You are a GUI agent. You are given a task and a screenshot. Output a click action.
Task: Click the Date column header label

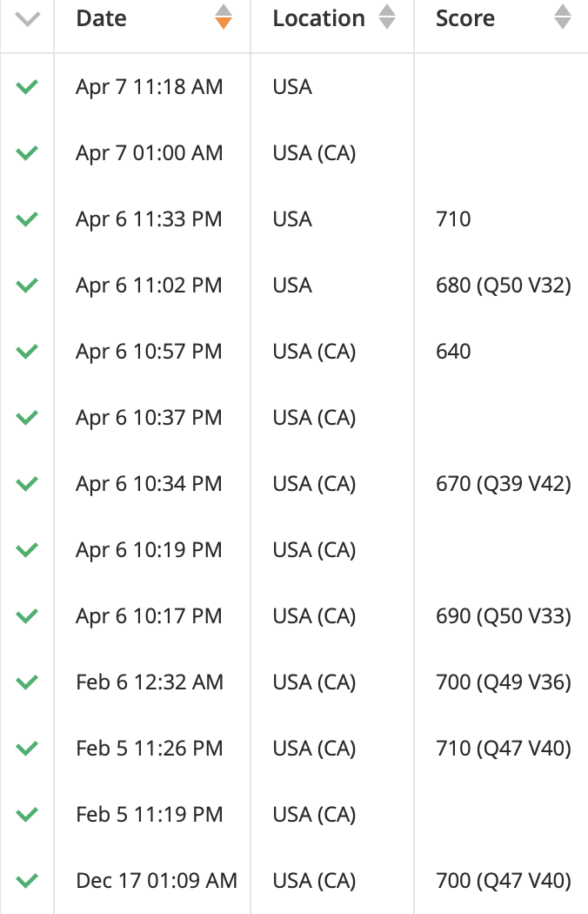coord(102,18)
